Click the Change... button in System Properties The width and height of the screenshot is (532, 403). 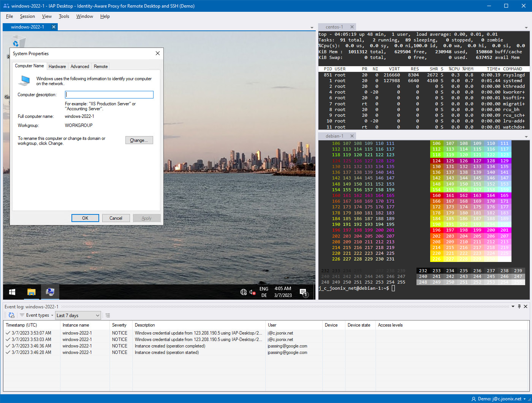(139, 140)
